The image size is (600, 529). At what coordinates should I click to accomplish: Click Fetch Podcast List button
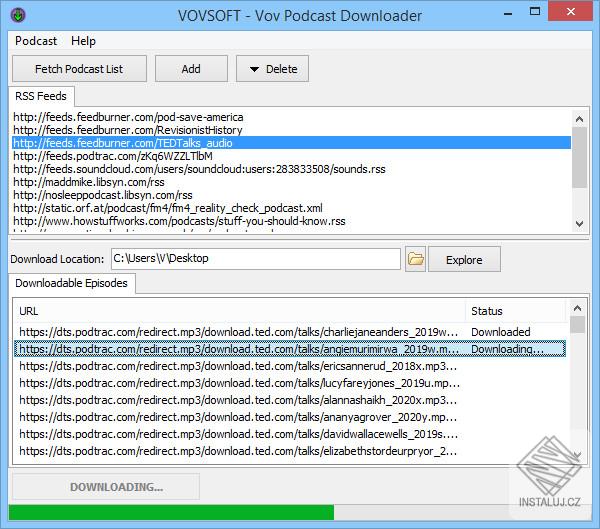click(79, 69)
